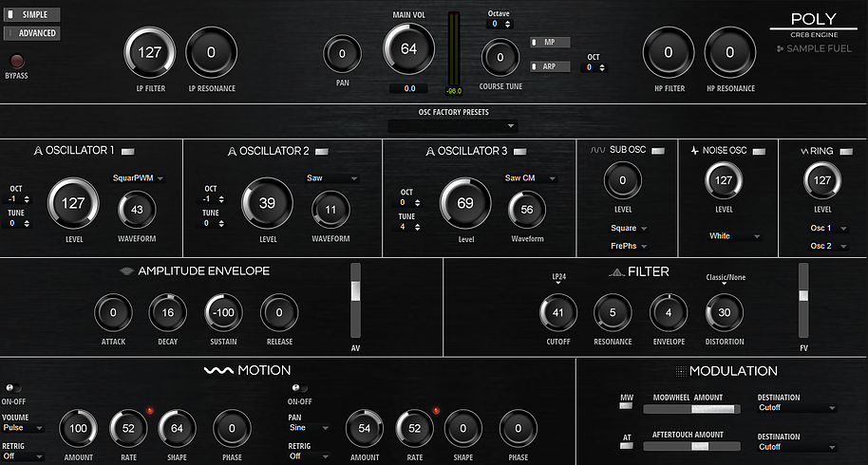Open the OSC Factory Presets dropdown

pyautogui.click(x=453, y=126)
